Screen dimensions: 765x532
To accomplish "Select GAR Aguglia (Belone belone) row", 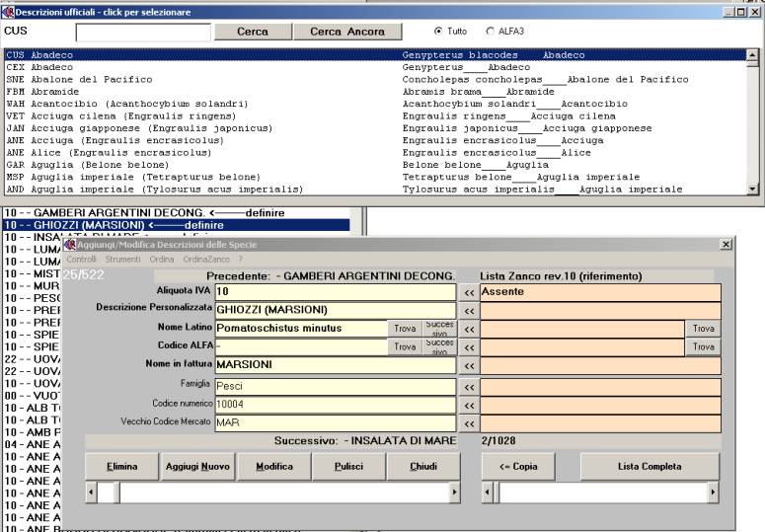I will coord(376,165).
